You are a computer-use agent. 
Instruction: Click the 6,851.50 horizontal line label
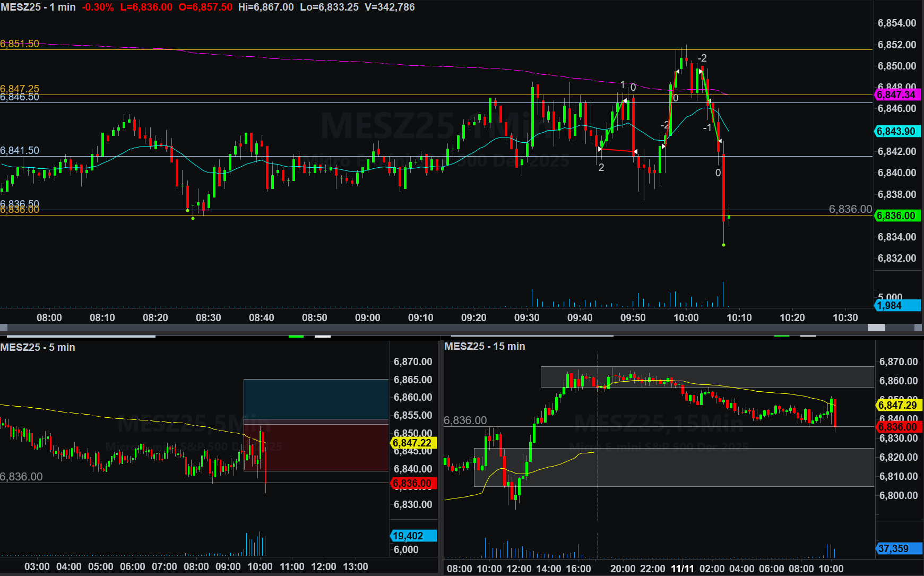tap(20, 44)
